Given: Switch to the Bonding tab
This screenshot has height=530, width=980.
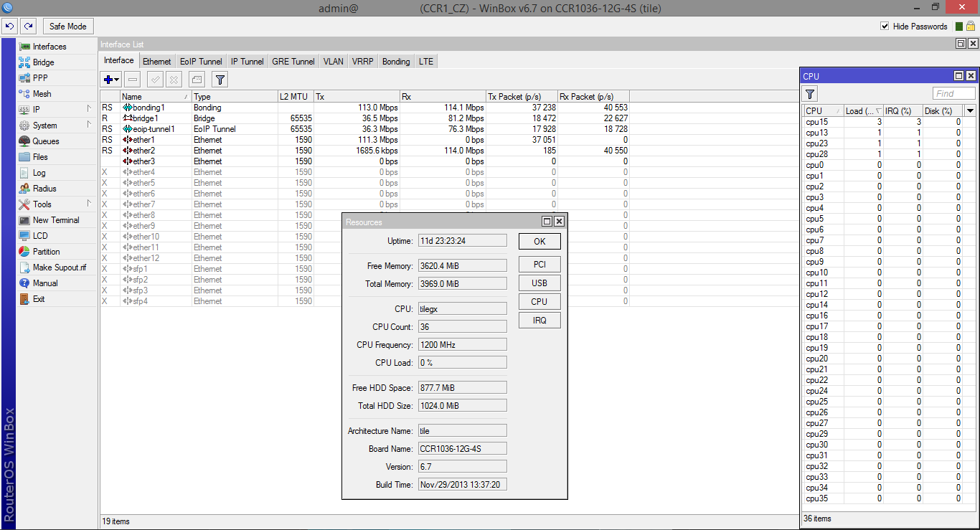Looking at the screenshot, I should 396,62.
